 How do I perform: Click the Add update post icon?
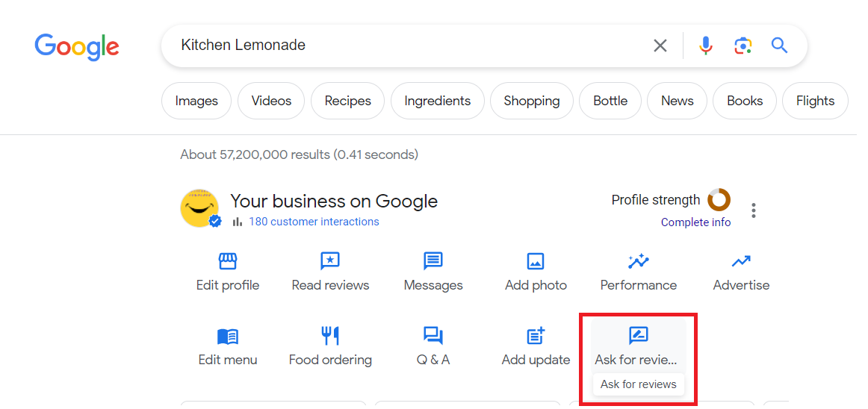click(536, 335)
